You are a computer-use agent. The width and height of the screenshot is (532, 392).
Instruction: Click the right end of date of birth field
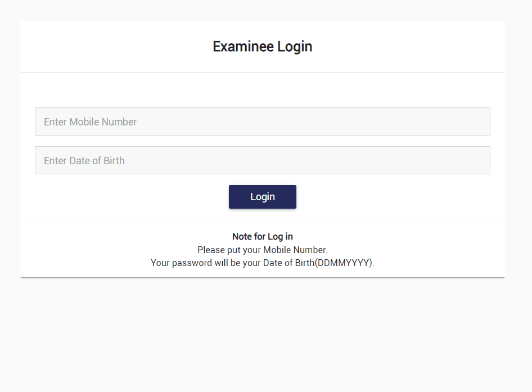pyautogui.click(x=478, y=160)
